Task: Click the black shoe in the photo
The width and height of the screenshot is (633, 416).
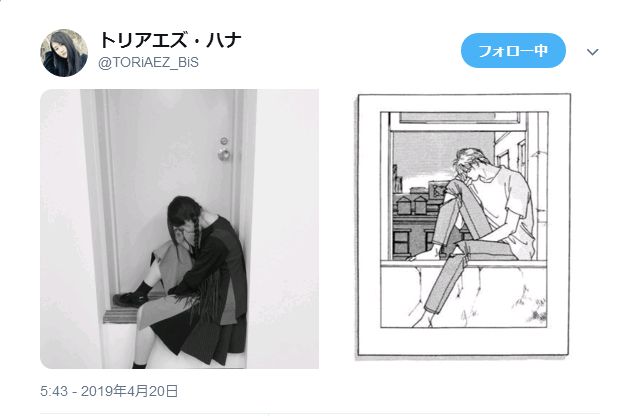Action: click(x=129, y=299)
